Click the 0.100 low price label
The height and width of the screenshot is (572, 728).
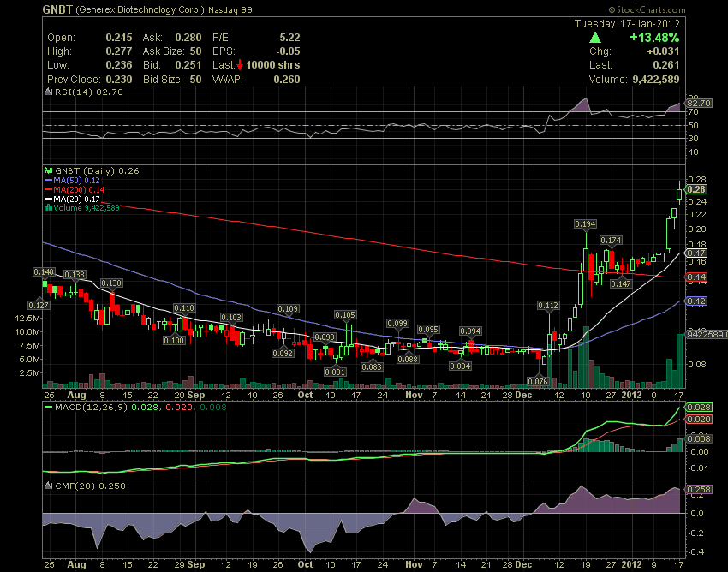coord(174,340)
